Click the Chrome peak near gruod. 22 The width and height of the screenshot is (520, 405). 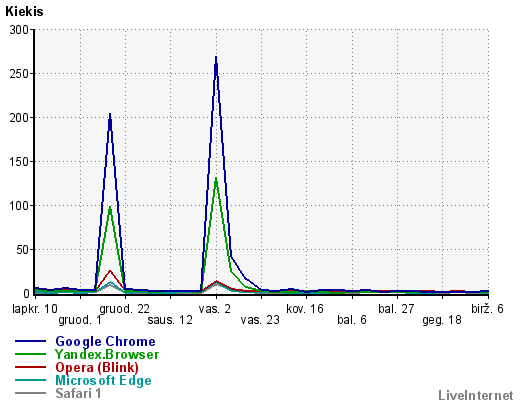pos(110,115)
